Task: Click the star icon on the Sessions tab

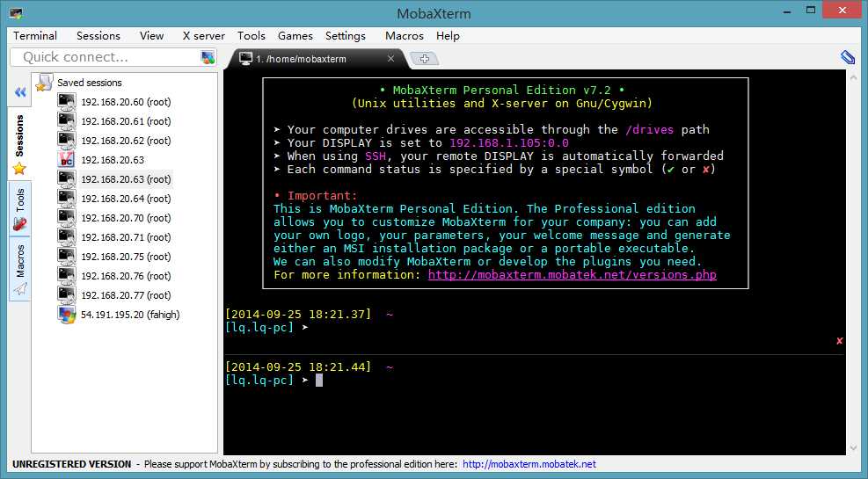Action: pos(19,169)
